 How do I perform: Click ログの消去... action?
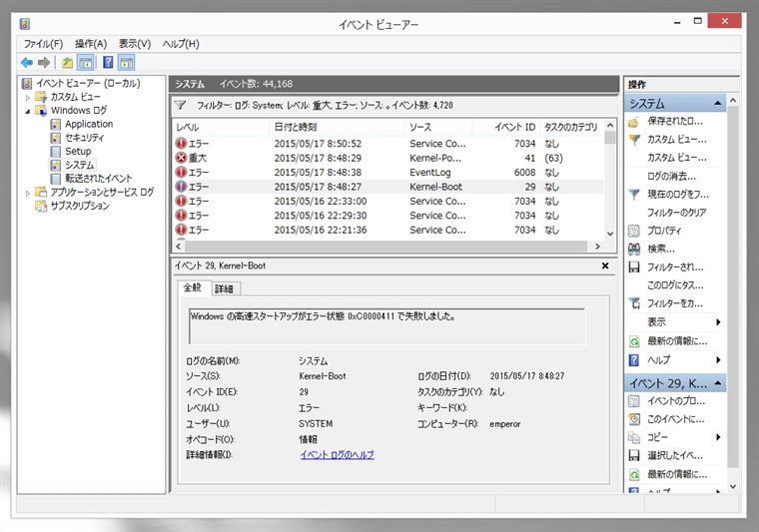click(x=671, y=176)
